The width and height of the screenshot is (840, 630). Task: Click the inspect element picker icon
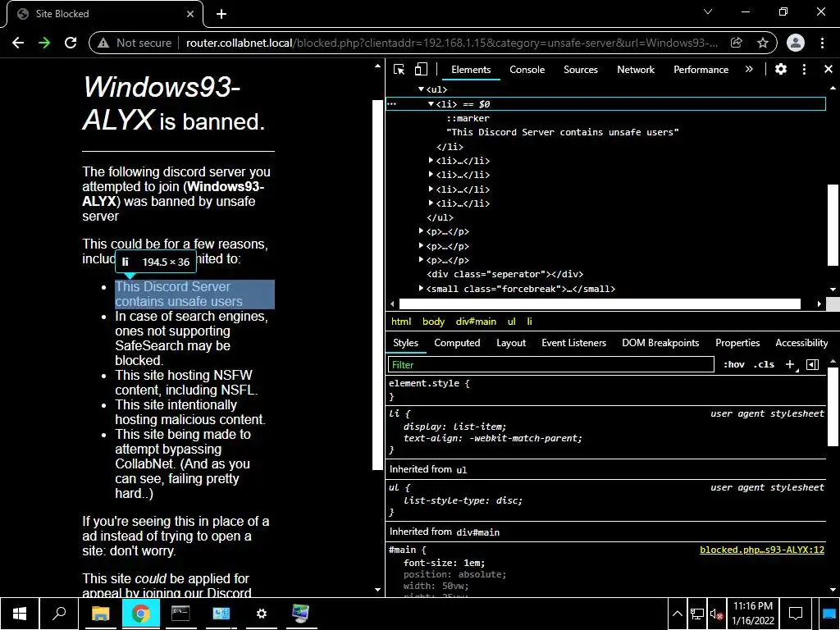pyautogui.click(x=399, y=70)
